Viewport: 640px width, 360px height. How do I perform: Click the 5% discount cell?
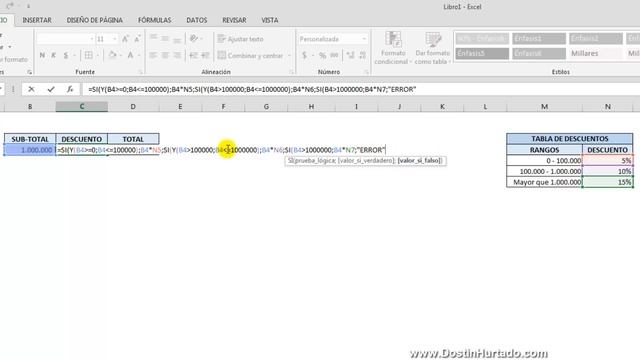608,160
